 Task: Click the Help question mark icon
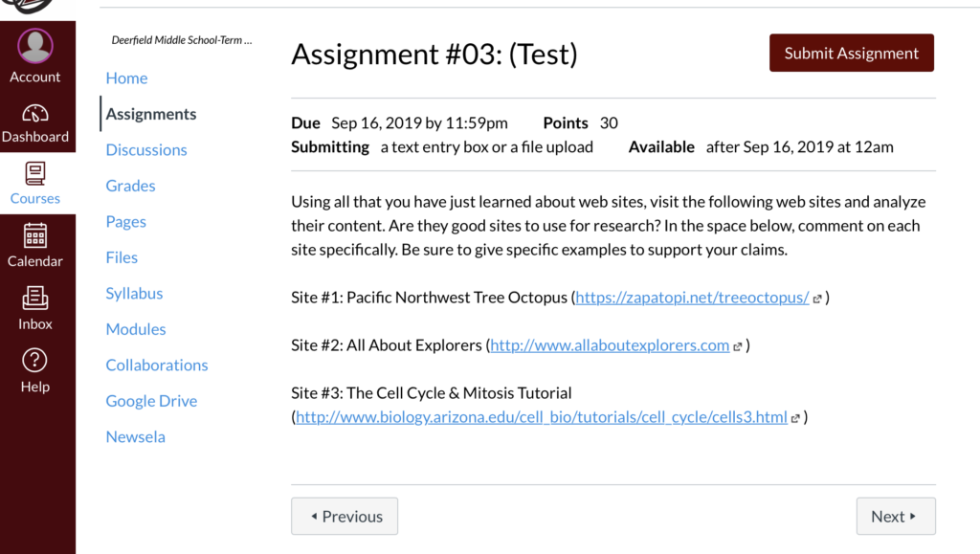[35, 361]
